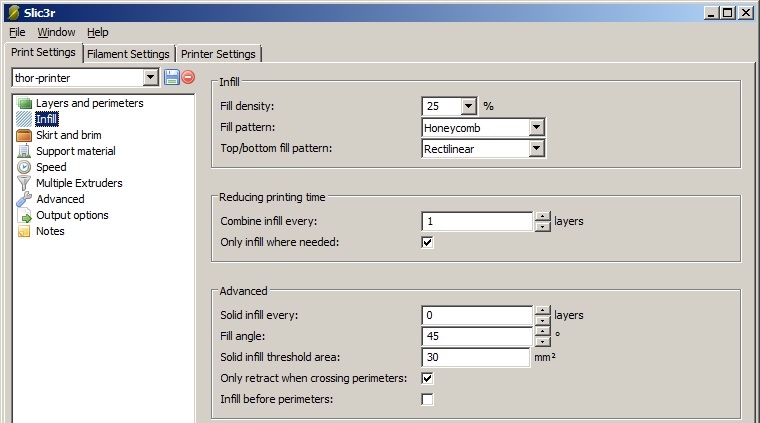The width and height of the screenshot is (760, 423).
Task: Open Top/bottom fill pattern Rectilinear dropdown
Action: coord(536,148)
